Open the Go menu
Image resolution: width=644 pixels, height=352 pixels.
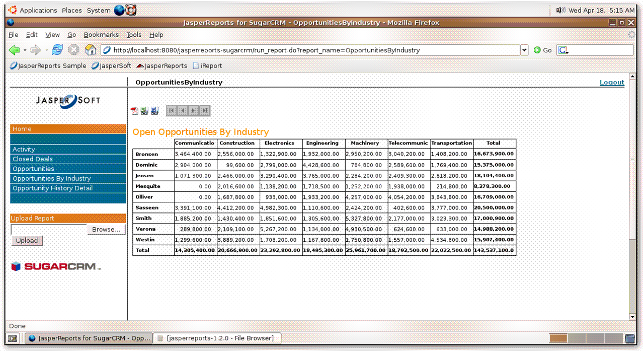coord(71,35)
